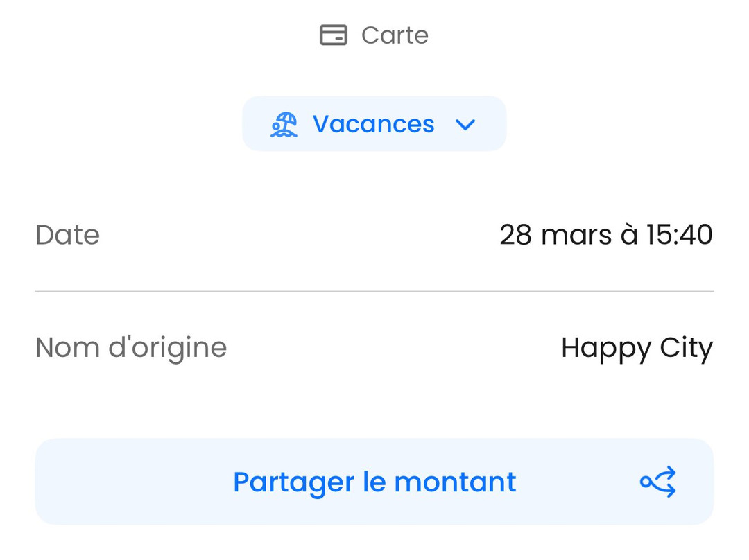Expand the chevron next to Vacances
Image resolution: width=749 pixels, height=560 pixels.
click(465, 125)
